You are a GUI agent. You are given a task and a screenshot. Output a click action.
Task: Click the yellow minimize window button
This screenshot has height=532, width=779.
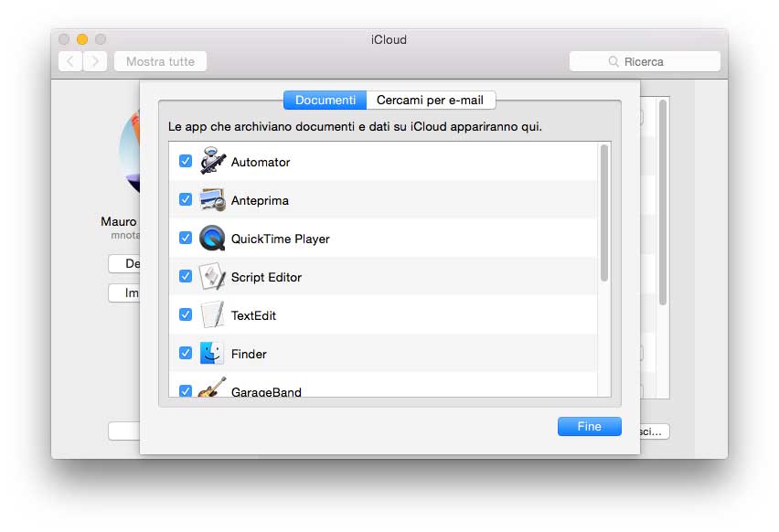(82, 39)
